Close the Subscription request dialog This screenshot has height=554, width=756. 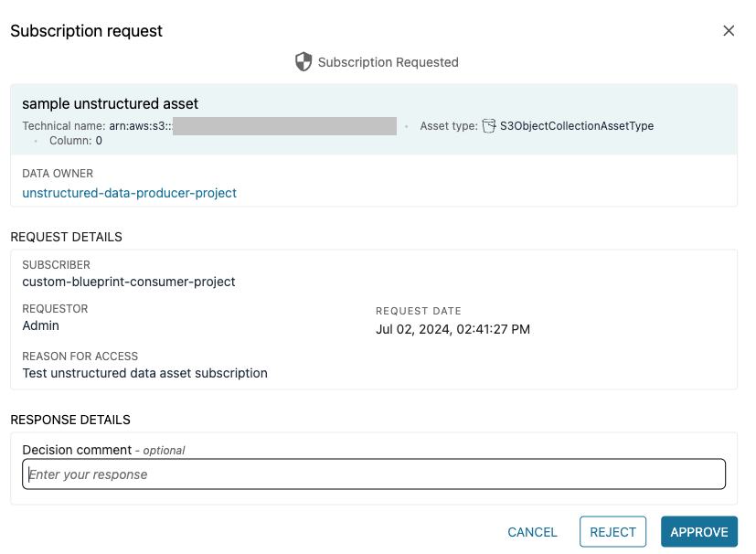729,31
